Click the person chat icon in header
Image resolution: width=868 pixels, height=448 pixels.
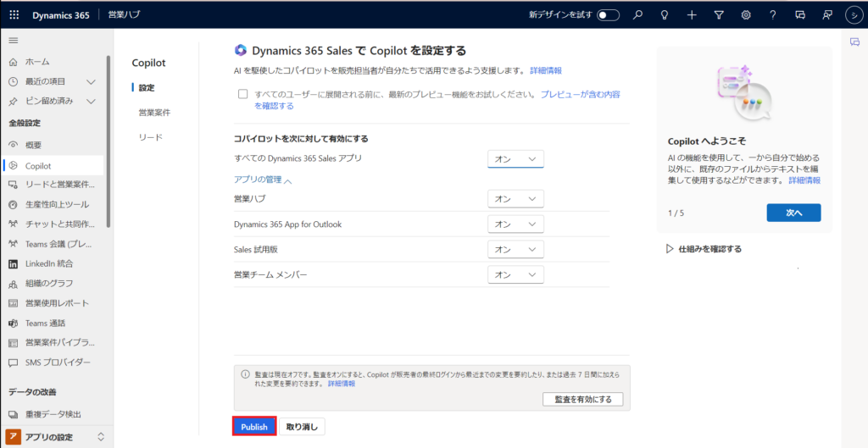click(827, 15)
